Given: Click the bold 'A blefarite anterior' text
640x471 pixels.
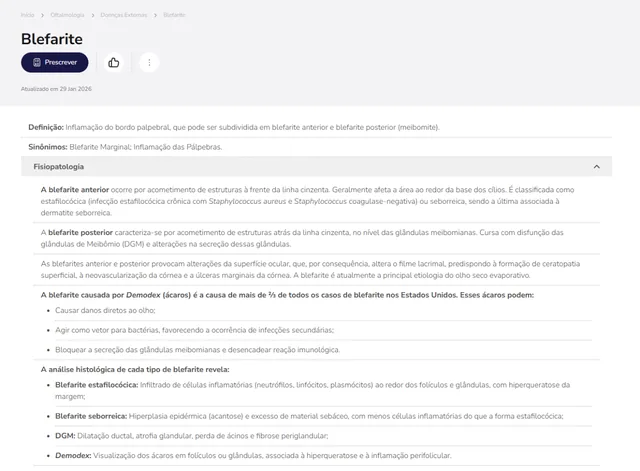Looking at the screenshot, I should pos(75,190).
